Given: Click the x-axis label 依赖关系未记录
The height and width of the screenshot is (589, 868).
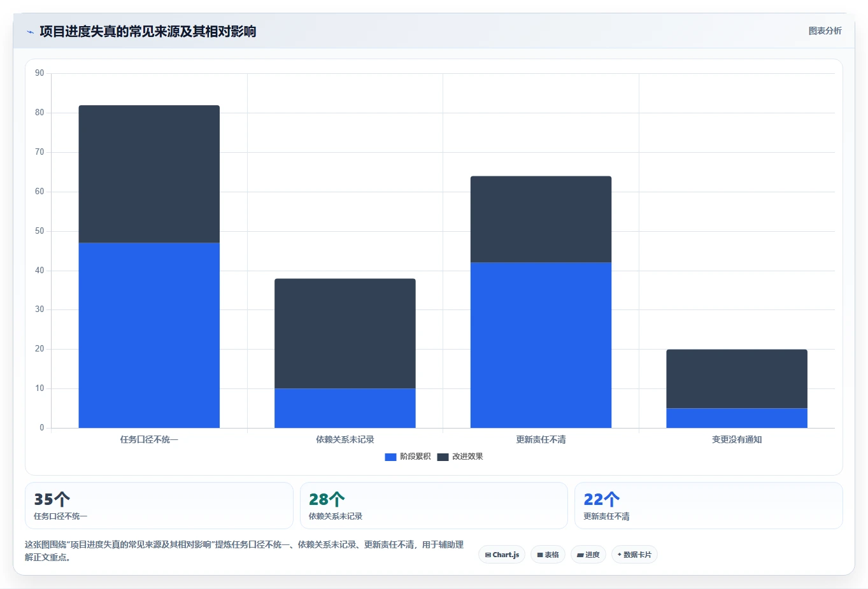Looking at the screenshot, I should (x=345, y=439).
